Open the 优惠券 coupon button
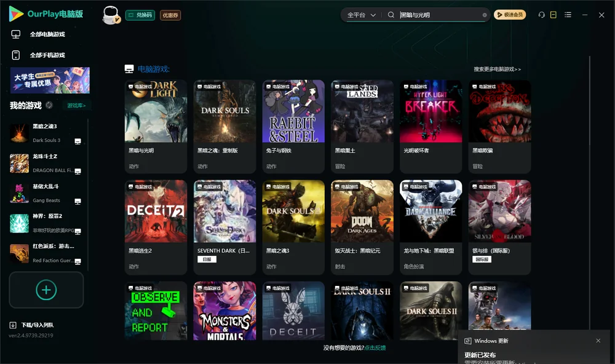 (x=170, y=15)
